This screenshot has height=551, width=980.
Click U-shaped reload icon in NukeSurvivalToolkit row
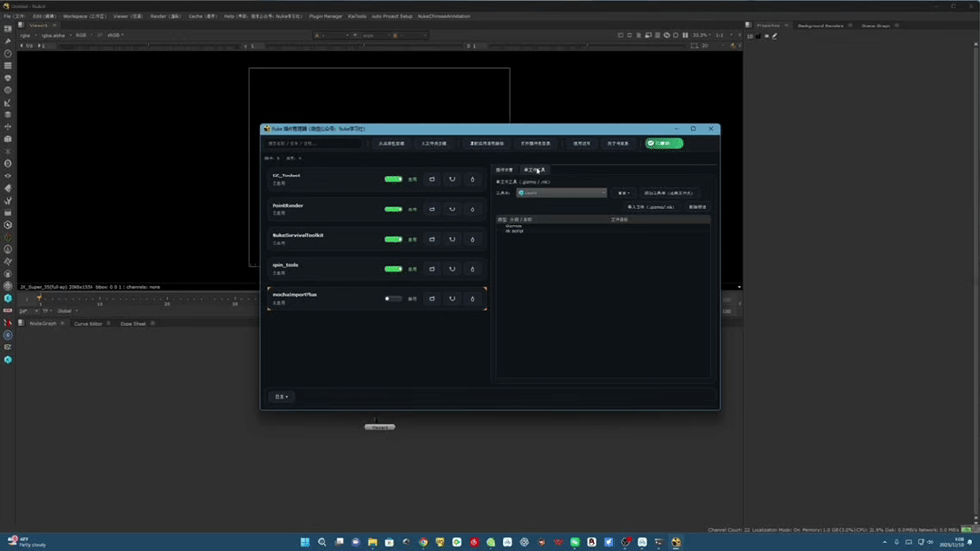pos(452,240)
